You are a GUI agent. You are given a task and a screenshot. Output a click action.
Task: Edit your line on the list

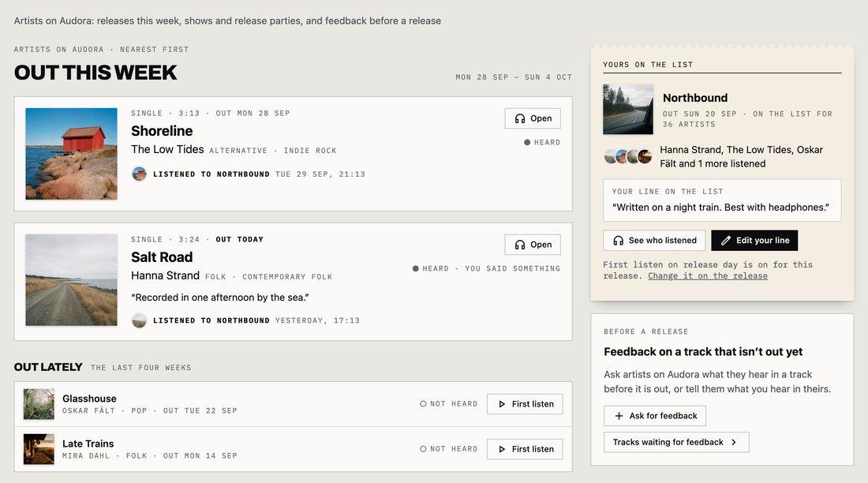pyautogui.click(x=754, y=241)
